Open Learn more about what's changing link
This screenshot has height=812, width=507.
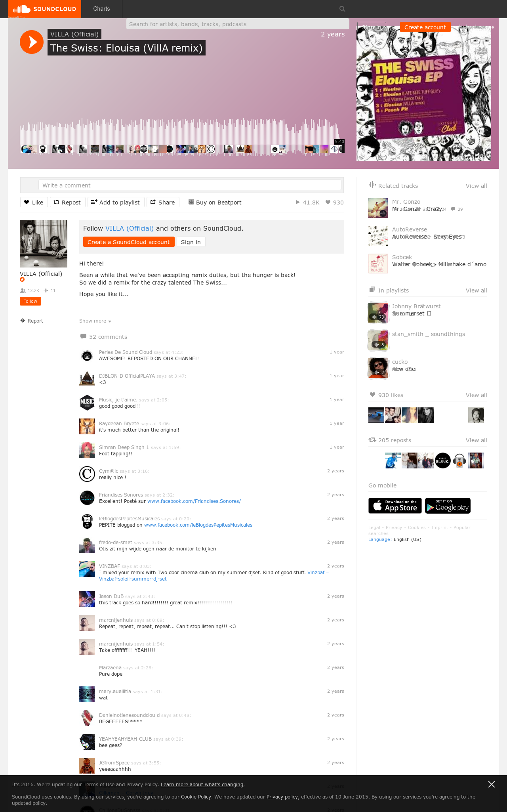pyautogui.click(x=202, y=785)
